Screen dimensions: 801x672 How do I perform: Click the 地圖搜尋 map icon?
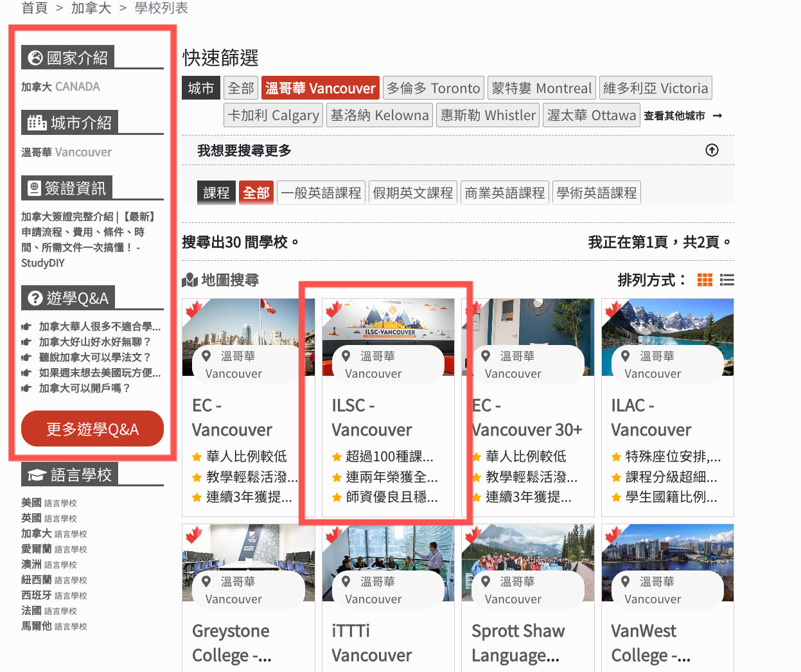[189, 280]
